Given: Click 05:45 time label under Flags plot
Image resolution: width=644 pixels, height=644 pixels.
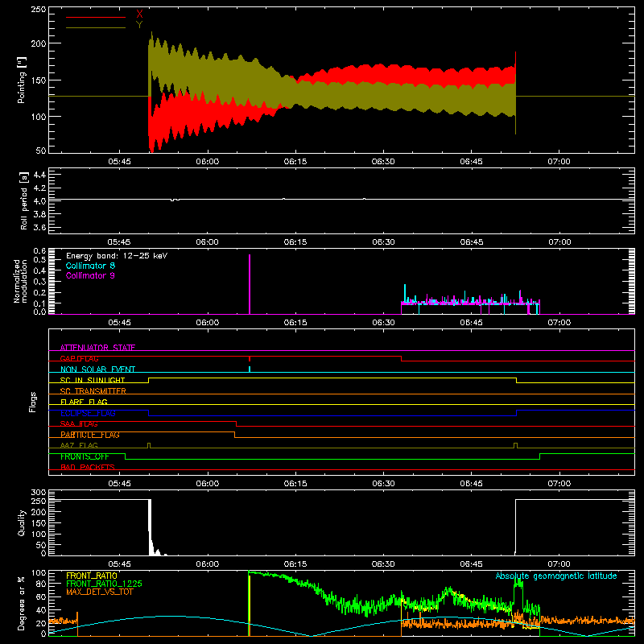Looking at the screenshot, I should click(x=119, y=484).
